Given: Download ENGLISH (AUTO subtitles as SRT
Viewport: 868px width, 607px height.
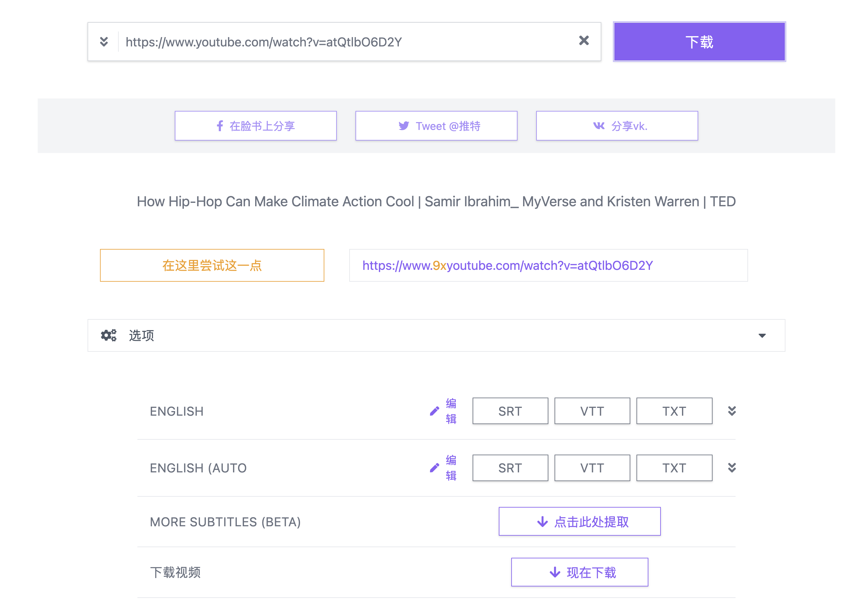Looking at the screenshot, I should 510,468.
